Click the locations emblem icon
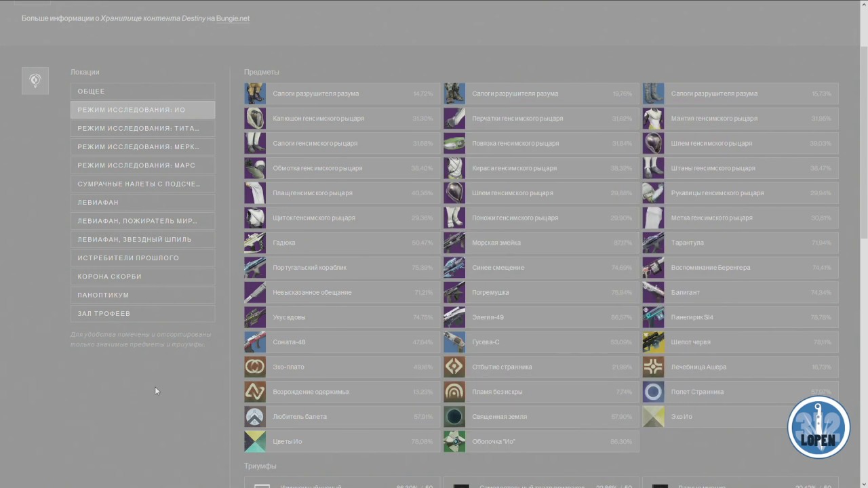Image resolution: width=868 pixels, height=488 pixels. (35, 81)
